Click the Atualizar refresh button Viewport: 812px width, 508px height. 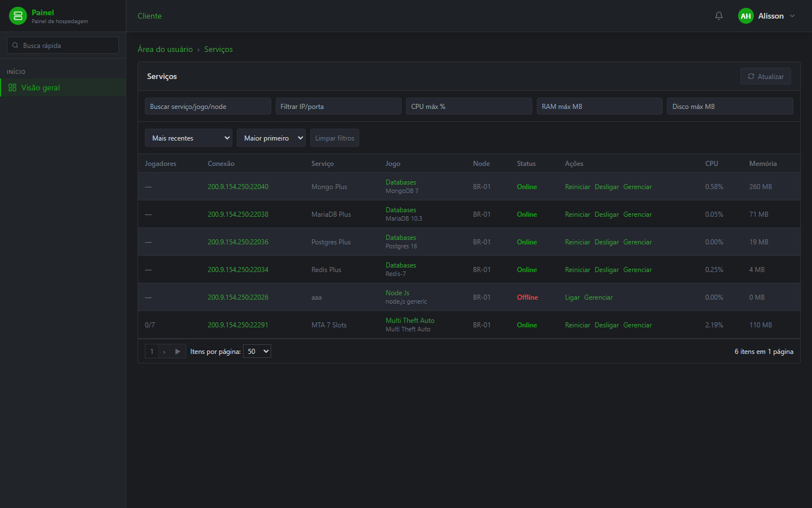[766, 76]
